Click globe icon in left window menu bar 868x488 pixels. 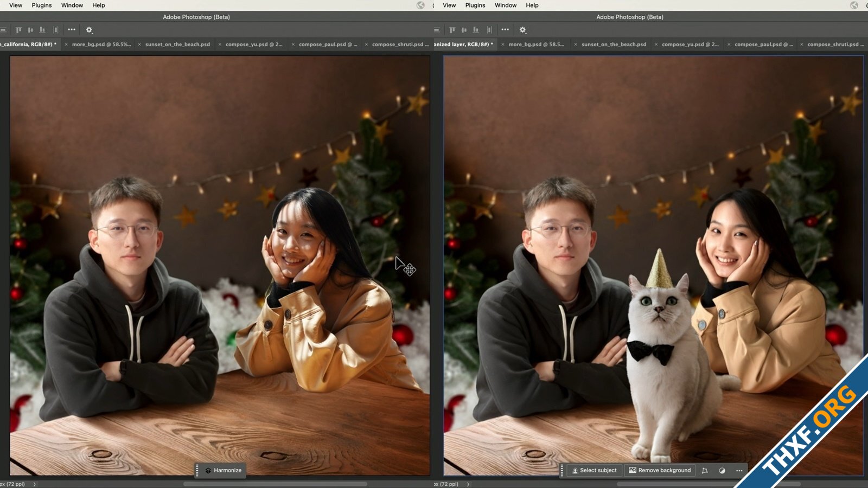pos(420,5)
